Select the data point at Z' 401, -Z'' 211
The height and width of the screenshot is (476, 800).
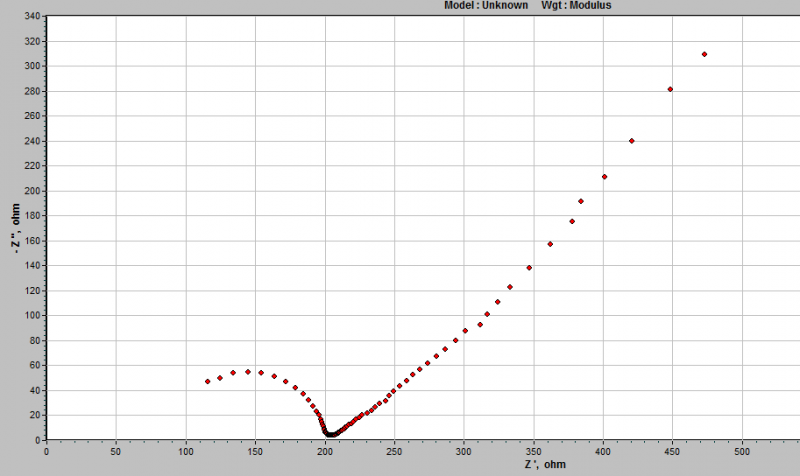point(605,177)
